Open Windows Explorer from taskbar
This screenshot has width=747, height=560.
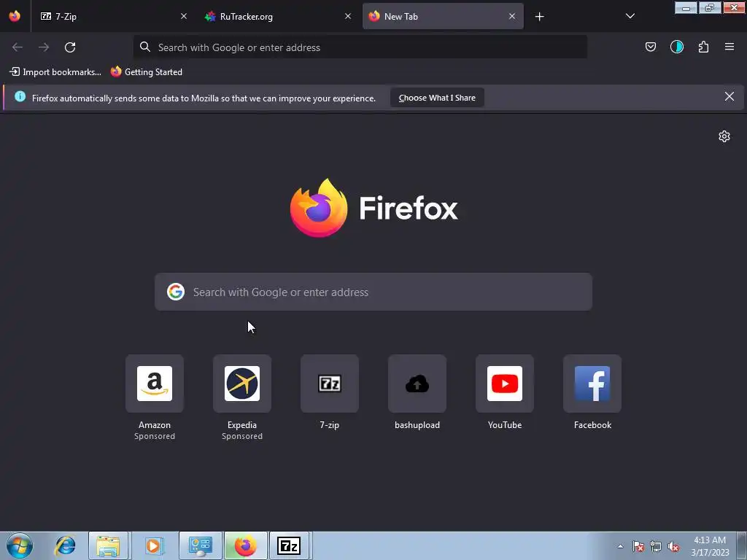coord(108,545)
